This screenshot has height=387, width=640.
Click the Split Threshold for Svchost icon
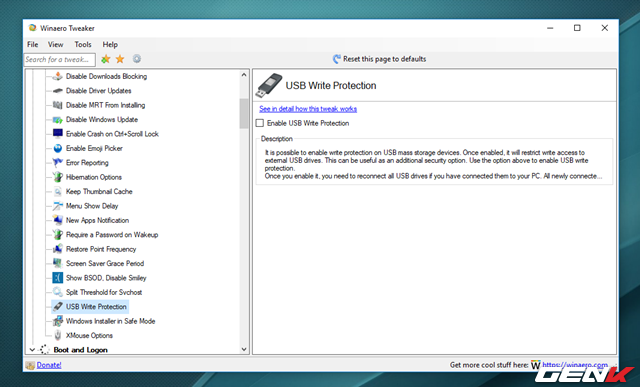coord(58,292)
